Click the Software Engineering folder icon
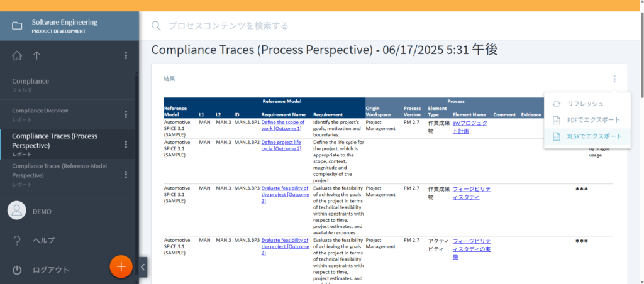This screenshot has height=284, width=644. (17, 26)
